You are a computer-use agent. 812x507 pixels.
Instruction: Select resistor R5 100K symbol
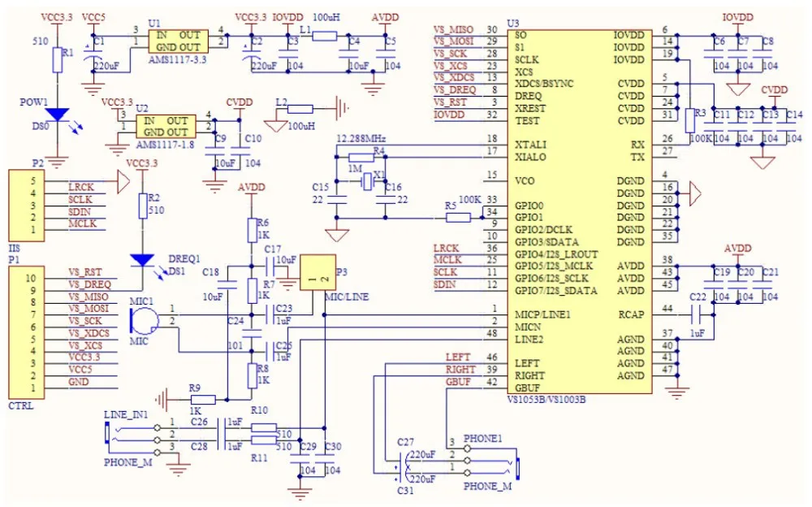[458, 218]
